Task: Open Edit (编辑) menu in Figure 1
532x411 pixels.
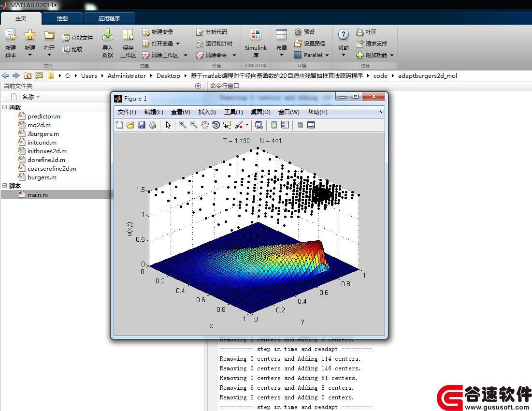Action: [154, 112]
